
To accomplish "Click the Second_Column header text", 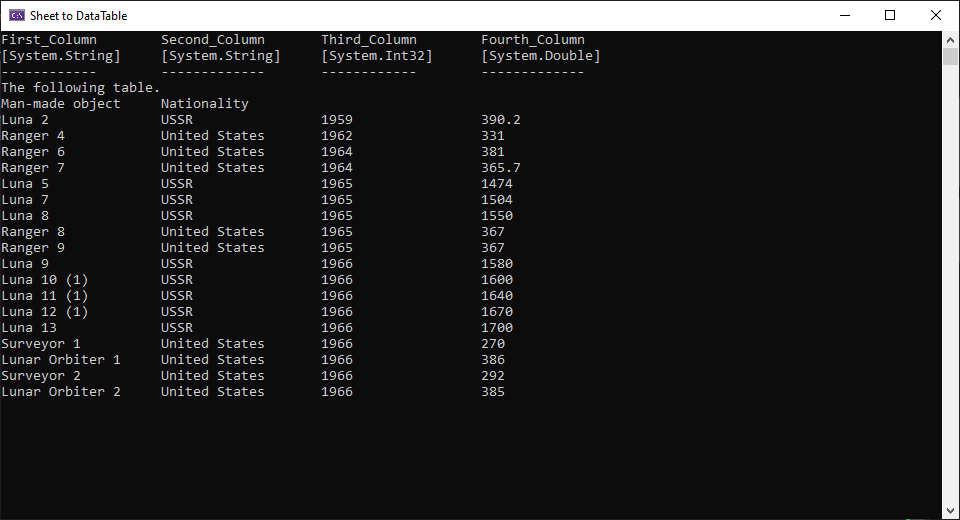I will [x=213, y=40].
